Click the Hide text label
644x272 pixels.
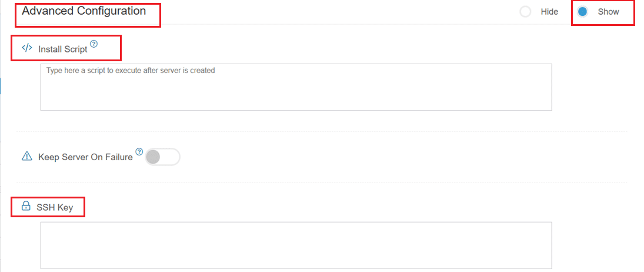[x=549, y=12]
